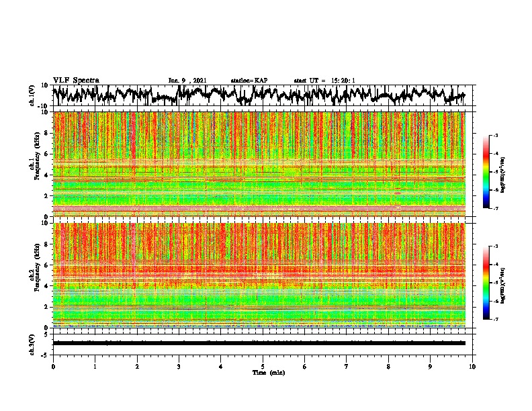The height and width of the screenshot is (411, 532).
Task: Click the "start UT = 15:20:1" text
Action: coord(324,81)
